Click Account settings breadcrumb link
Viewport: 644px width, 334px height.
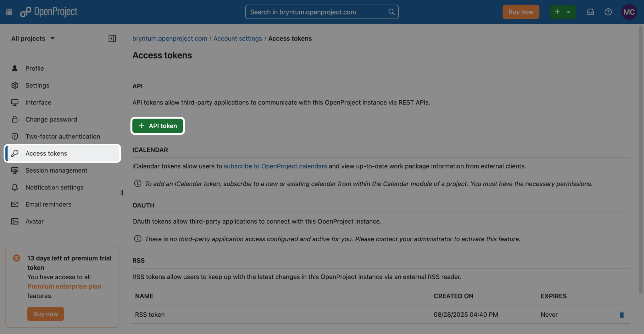pos(237,38)
